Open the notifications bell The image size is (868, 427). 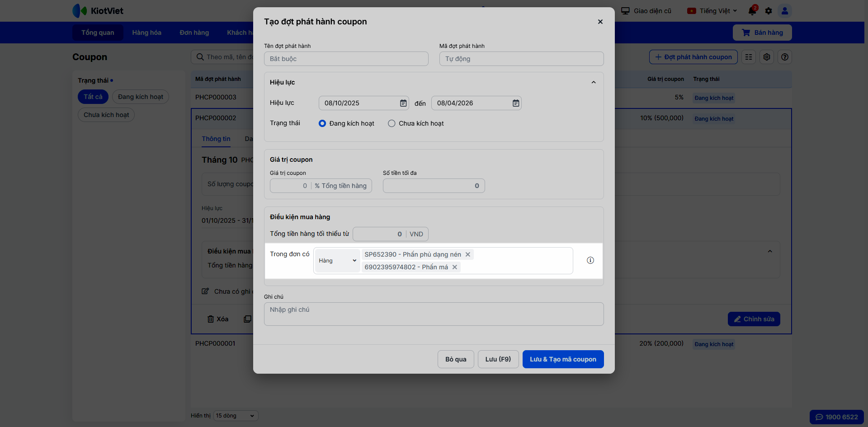[x=752, y=11]
